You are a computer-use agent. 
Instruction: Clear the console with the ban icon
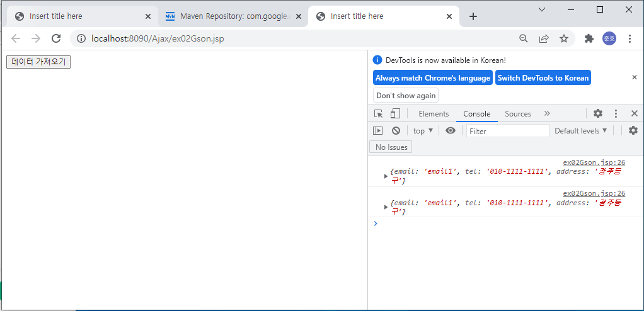(x=396, y=130)
